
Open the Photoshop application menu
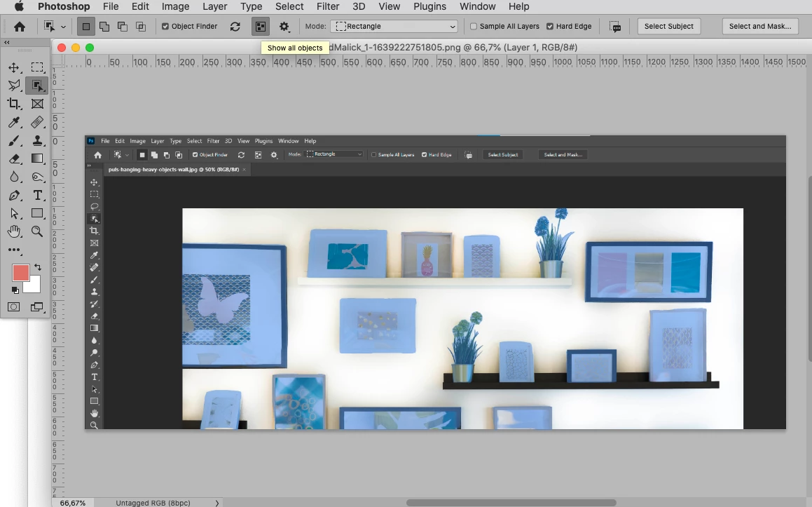(x=64, y=7)
